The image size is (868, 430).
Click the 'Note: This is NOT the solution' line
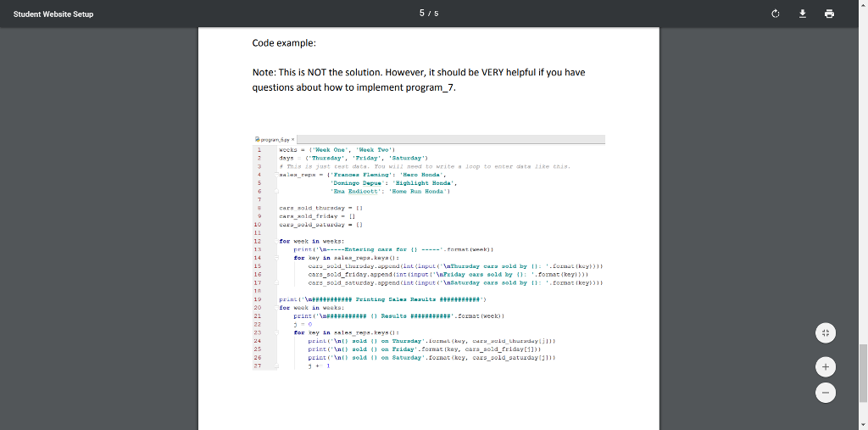click(419, 73)
